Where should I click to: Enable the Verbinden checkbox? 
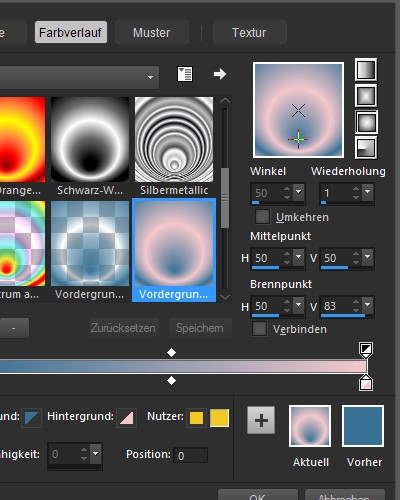pos(260,329)
